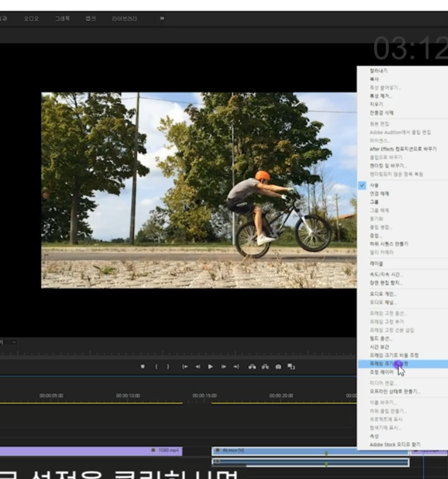The width and height of the screenshot is (448, 479).
Task: Open comparison view icon
Action: click(x=291, y=366)
